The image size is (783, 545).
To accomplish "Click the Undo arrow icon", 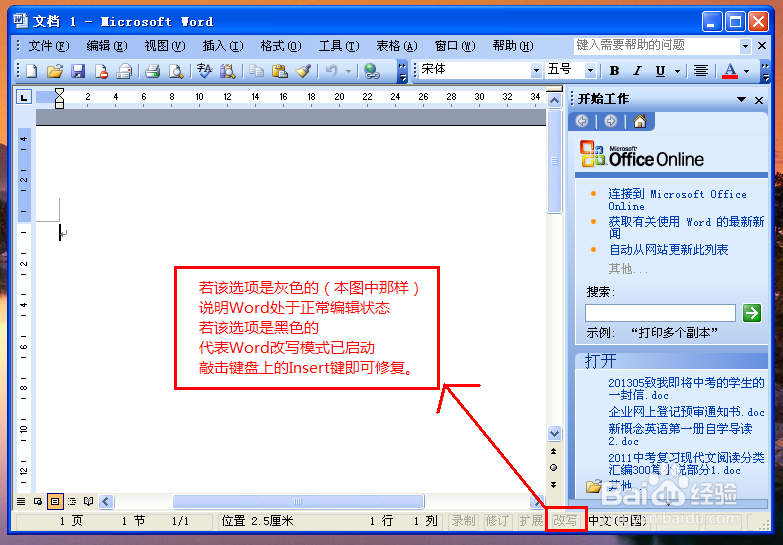I will coord(331,71).
